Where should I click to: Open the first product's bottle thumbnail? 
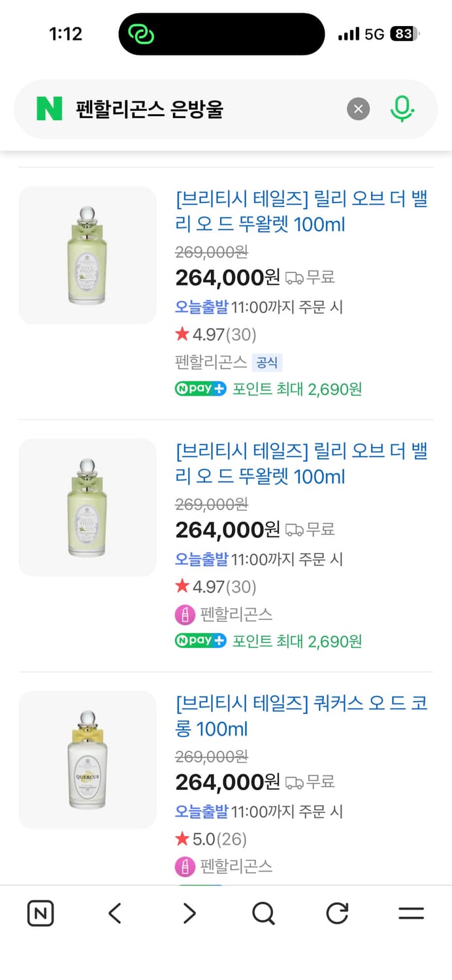(87, 255)
